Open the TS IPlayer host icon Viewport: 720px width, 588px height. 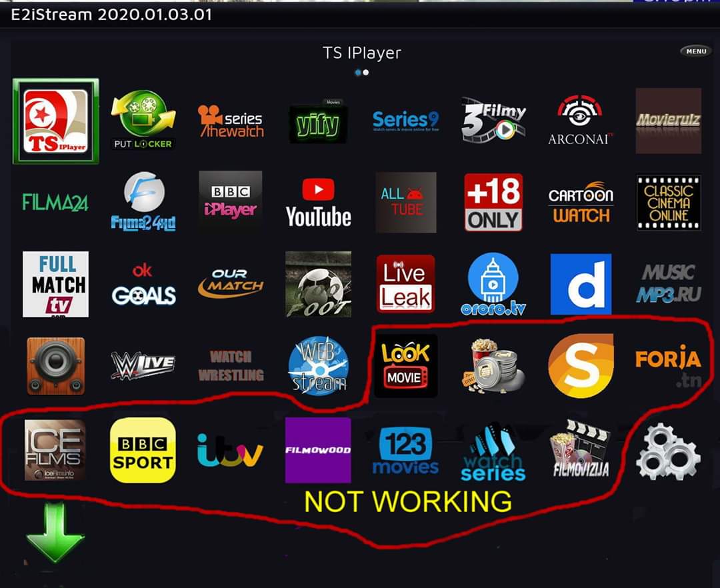pyautogui.click(x=55, y=121)
